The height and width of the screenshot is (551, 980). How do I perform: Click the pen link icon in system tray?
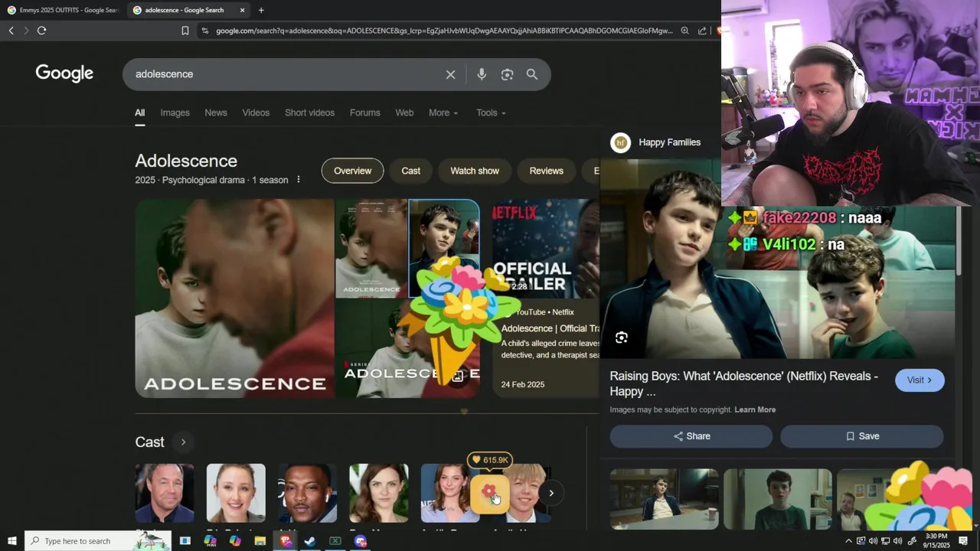tap(911, 541)
